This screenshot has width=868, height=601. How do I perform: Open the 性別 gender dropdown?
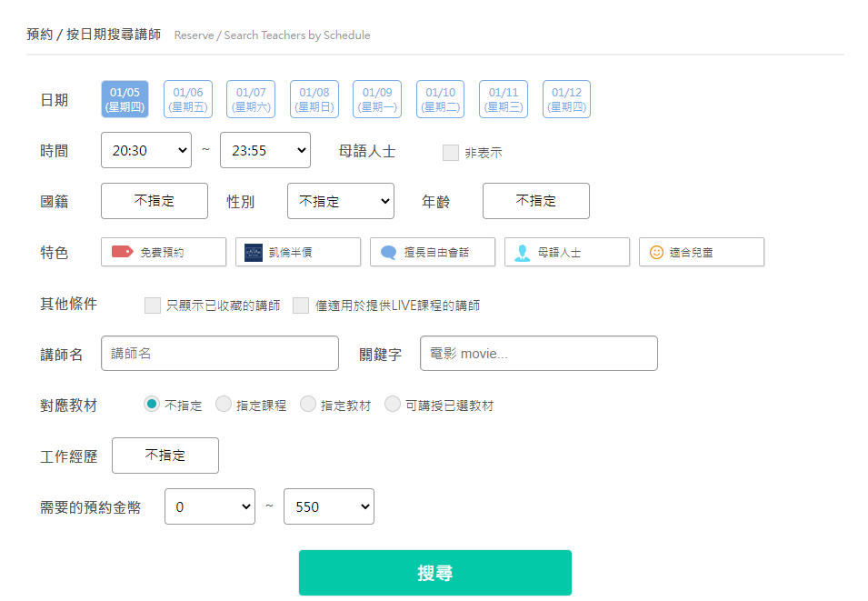[x=341, y=201]
